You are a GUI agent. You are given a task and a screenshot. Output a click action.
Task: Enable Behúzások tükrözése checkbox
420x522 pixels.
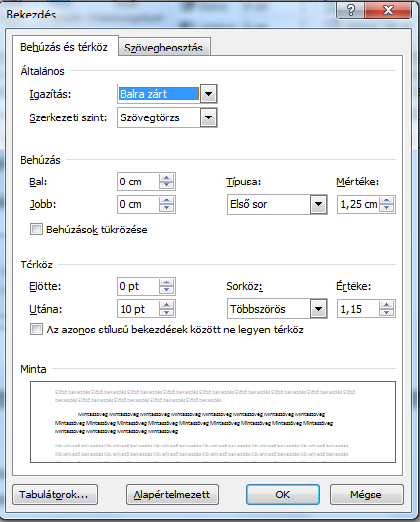[x=36, y=229]
